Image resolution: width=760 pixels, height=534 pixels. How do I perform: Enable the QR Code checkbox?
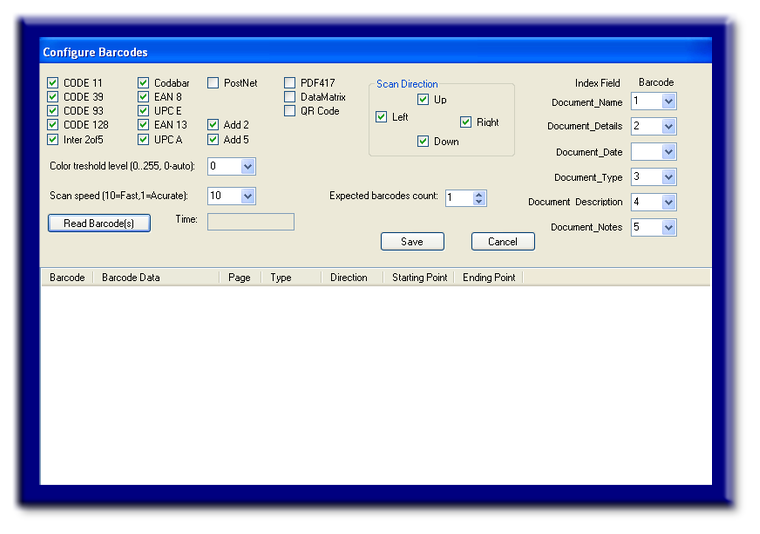(289, 111)
